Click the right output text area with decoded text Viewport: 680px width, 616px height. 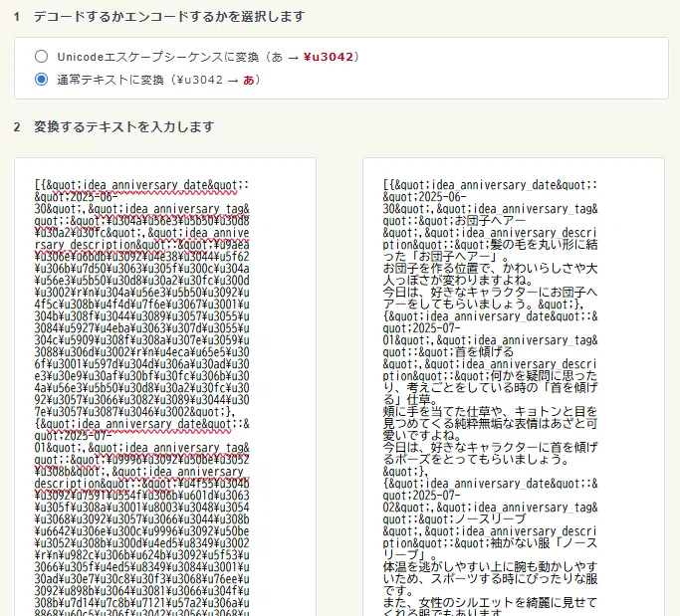point(514,387)
